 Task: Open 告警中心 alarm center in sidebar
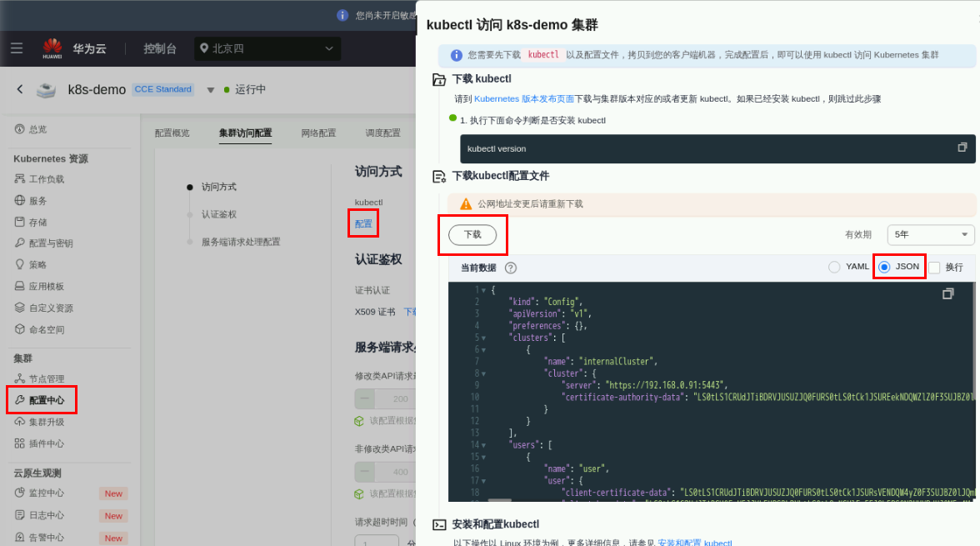pos(39,537)
